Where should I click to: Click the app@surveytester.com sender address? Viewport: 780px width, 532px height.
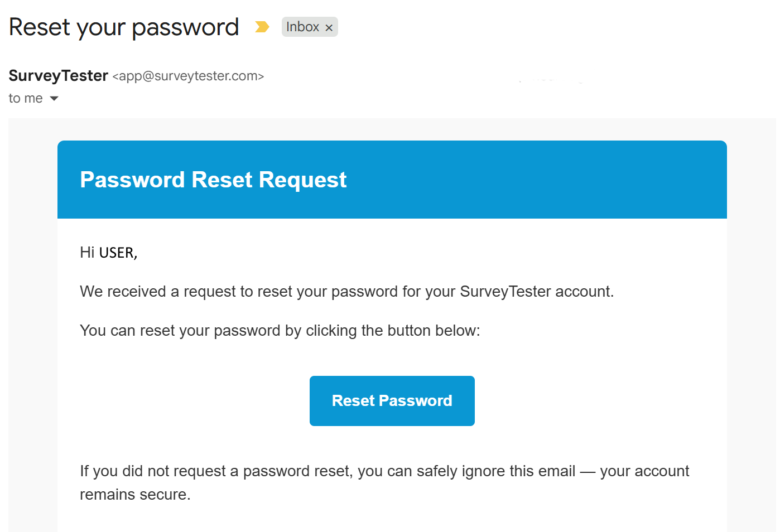(x=188, y=76)
